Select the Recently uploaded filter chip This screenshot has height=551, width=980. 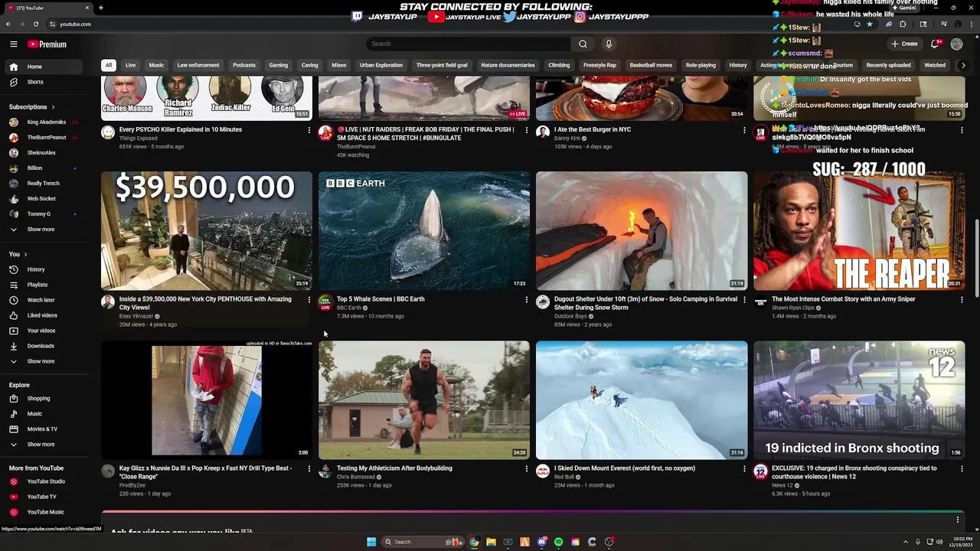coord(888,65)
